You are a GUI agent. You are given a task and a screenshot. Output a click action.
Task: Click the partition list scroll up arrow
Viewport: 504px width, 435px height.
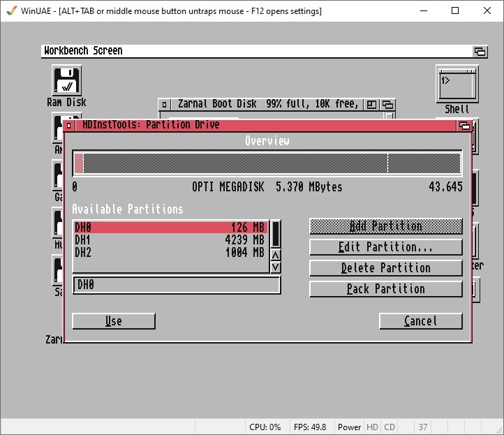click(x=276, y=256)
